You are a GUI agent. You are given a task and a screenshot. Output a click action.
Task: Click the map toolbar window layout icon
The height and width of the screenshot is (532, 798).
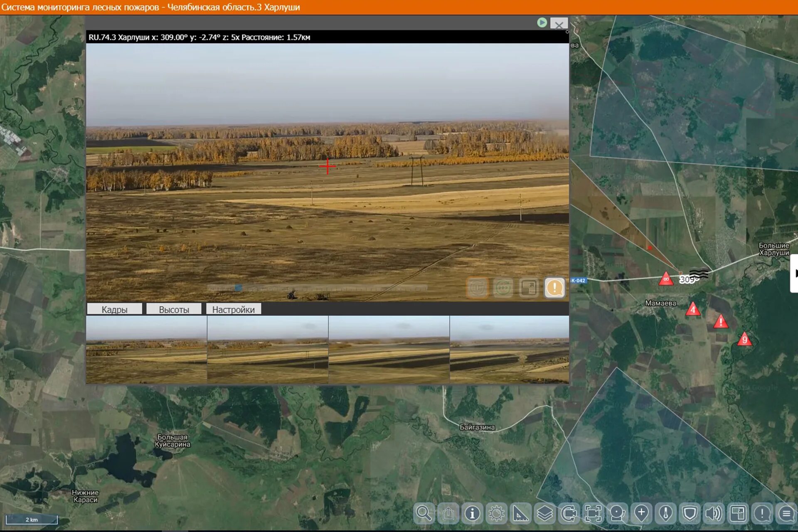pyautogui.click(x=738, y=514)
